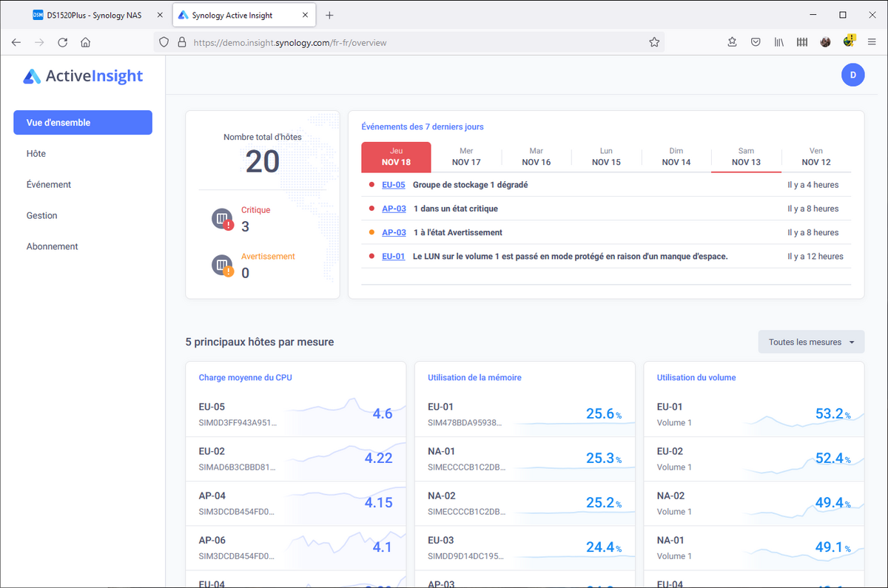
Task: Open AP-03 link in Avertissement event
Action: pos(394,232)
